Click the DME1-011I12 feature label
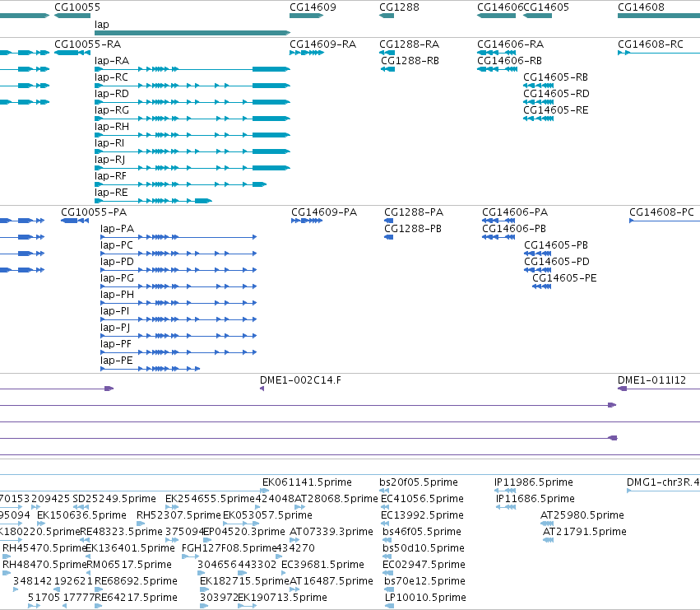Viewport: 700px width, 610px height. 651,380
